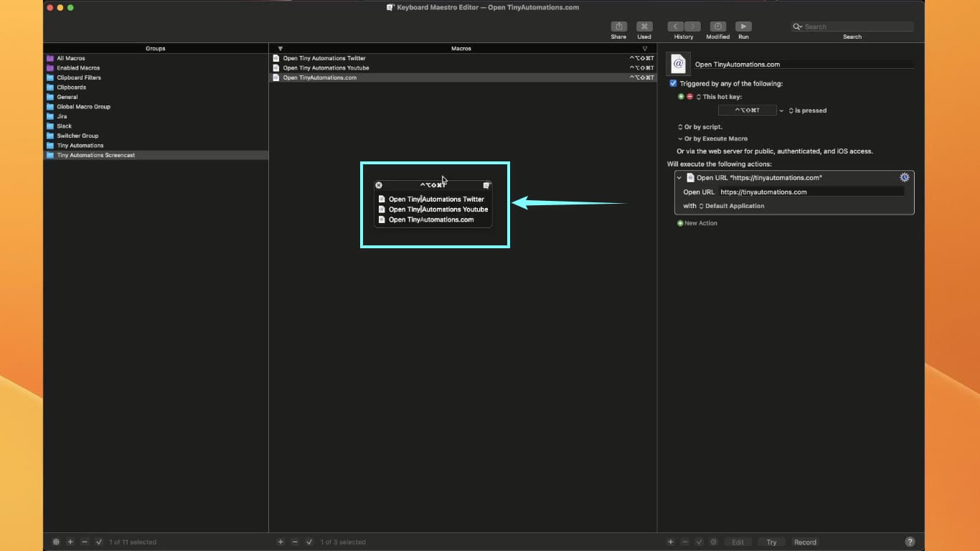This screenshot has height=551, width=980.
Task: Choose Open Tiny Automations Twitter in palette
Action: point(433,199)
